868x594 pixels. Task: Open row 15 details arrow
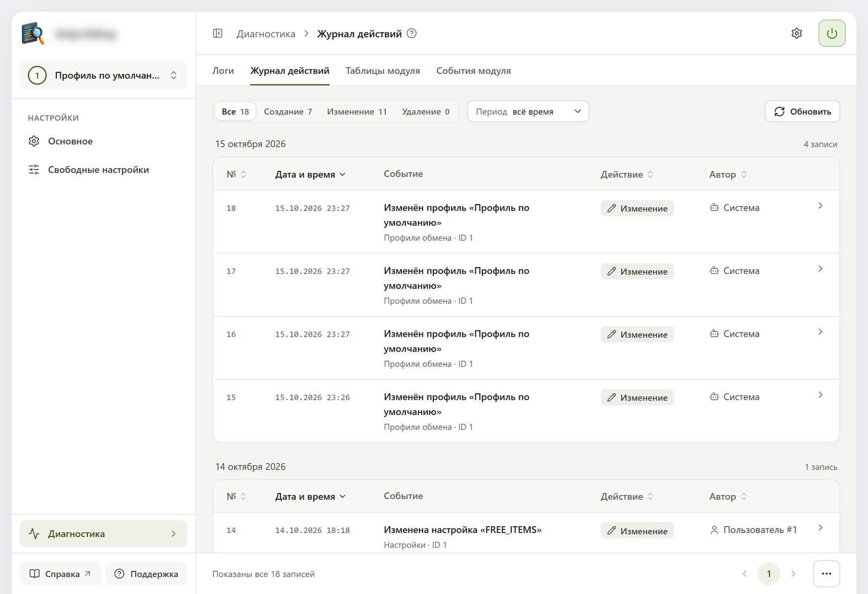[820, 395]
